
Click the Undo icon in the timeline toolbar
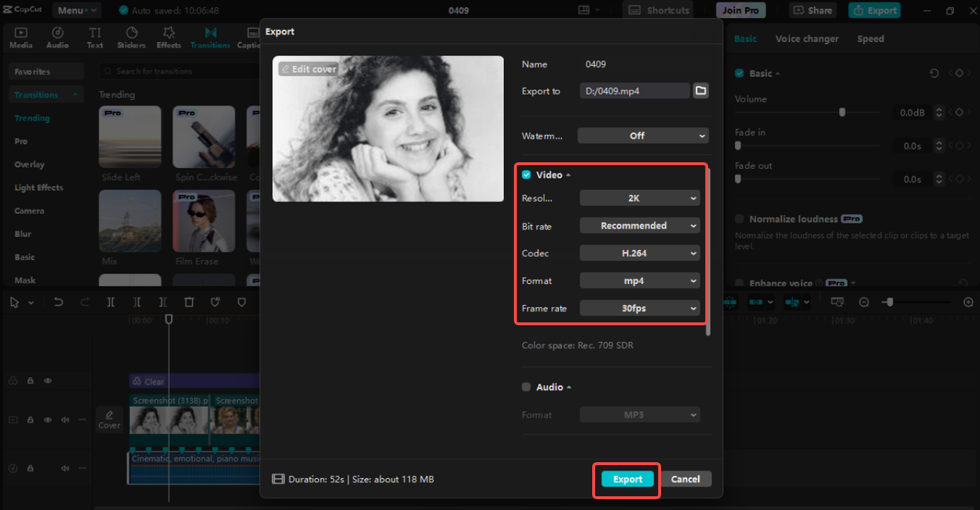point(59,302)
